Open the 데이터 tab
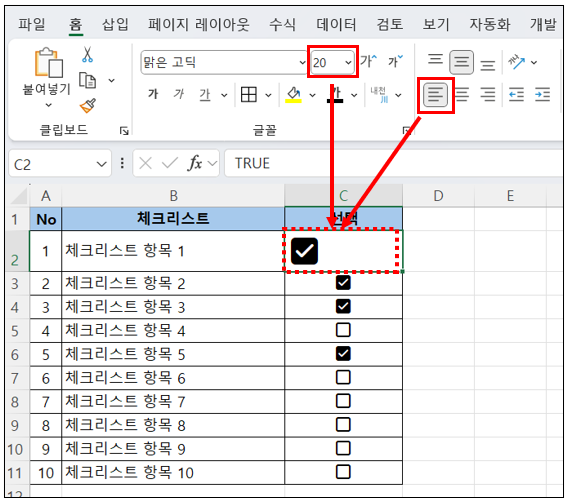The image size is (567, 498). pos(336,25)
